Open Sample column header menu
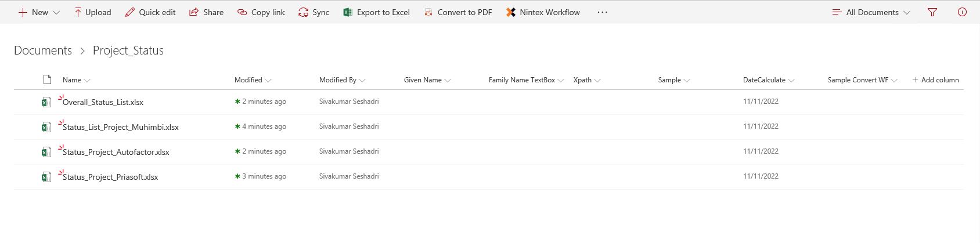Image resolution: width=980 pixels, height=243 pixels. [674, 80]
